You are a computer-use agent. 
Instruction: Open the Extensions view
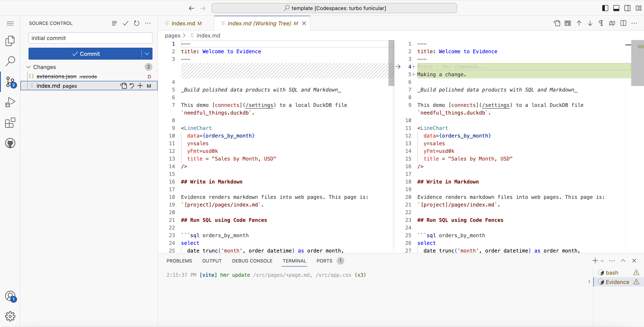coord(10,123)
